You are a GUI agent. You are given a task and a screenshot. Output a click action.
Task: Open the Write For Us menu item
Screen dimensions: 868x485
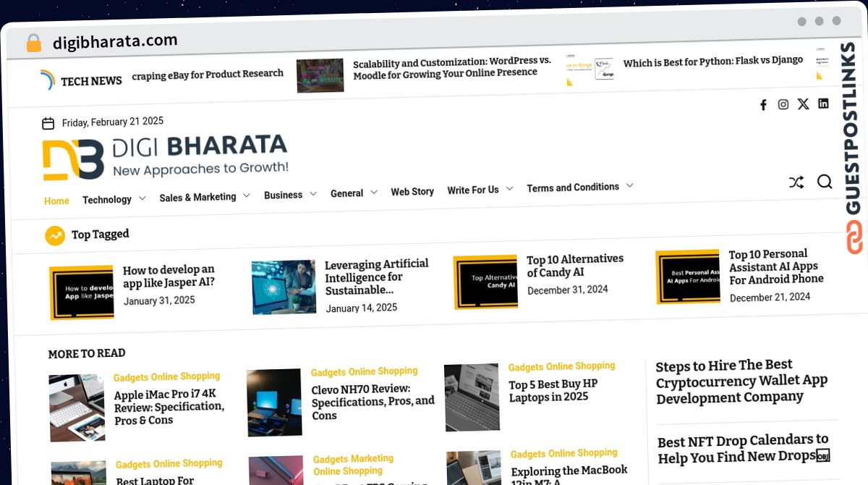coord(473,190)
